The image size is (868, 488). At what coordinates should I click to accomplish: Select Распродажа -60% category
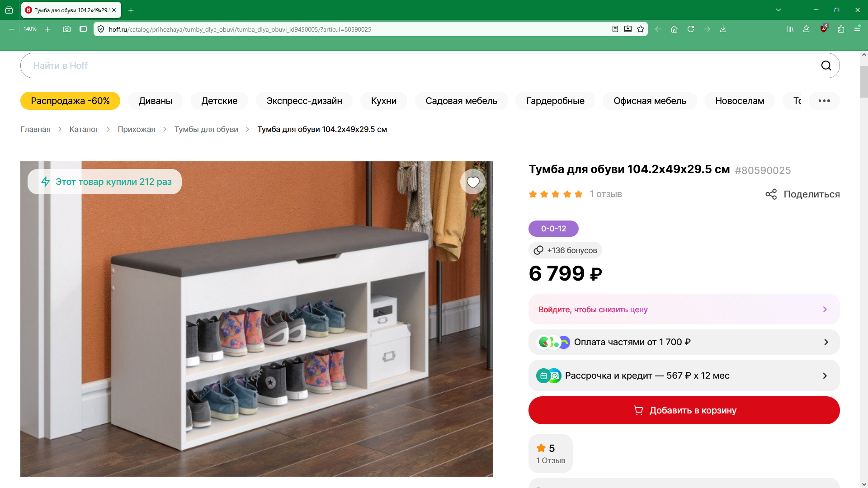coord(70,101)
